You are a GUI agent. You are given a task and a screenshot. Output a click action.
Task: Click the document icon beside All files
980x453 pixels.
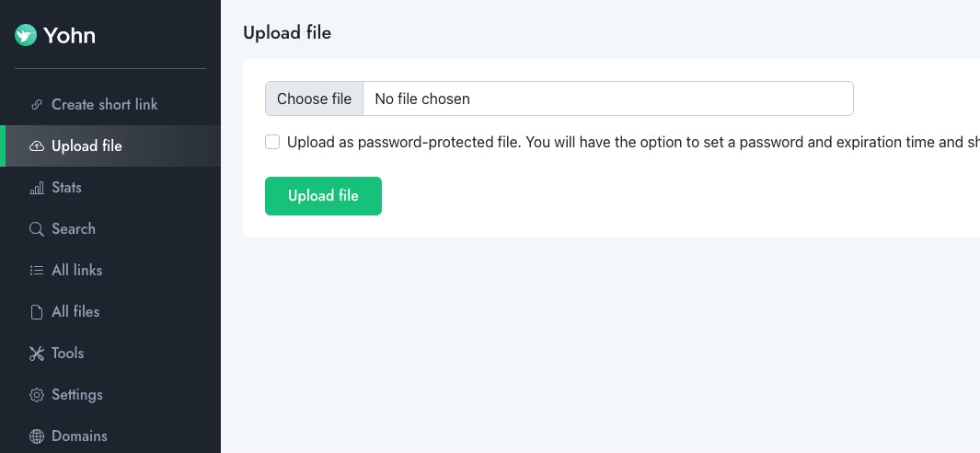click(37, 312)
